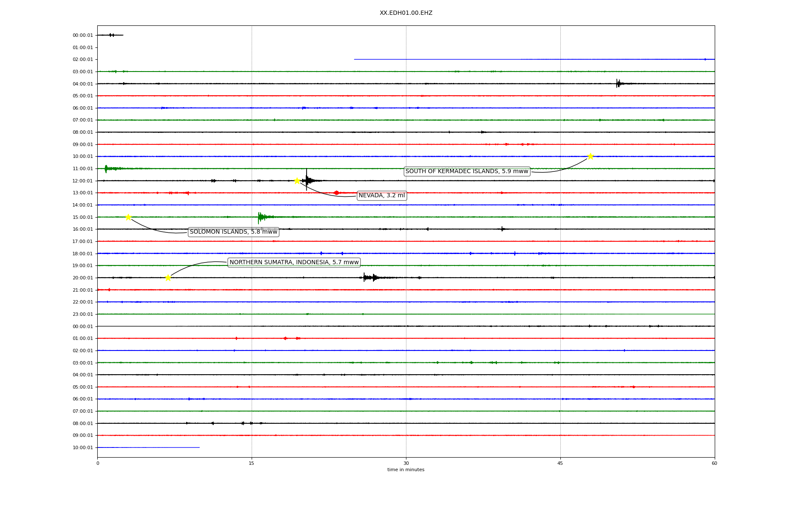Click the first 12:00:01 row time label

[82, 181]
